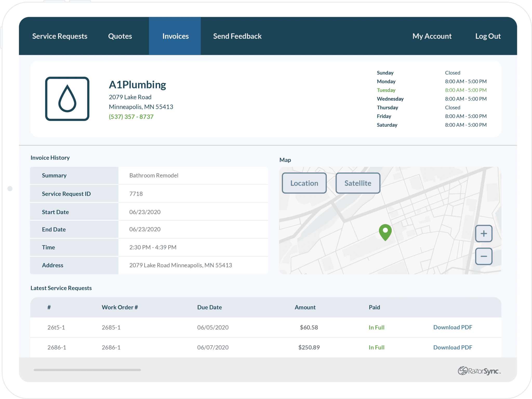Switch the map to Satellite view

[358, 183]
